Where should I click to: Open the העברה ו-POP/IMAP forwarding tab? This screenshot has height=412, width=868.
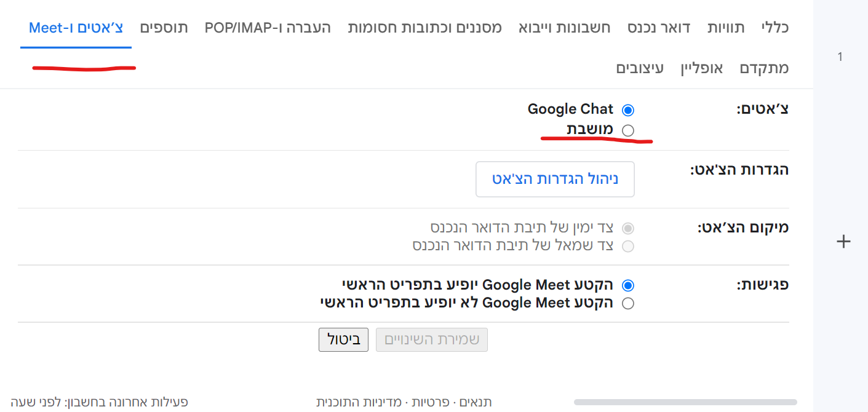pos(268,28)
